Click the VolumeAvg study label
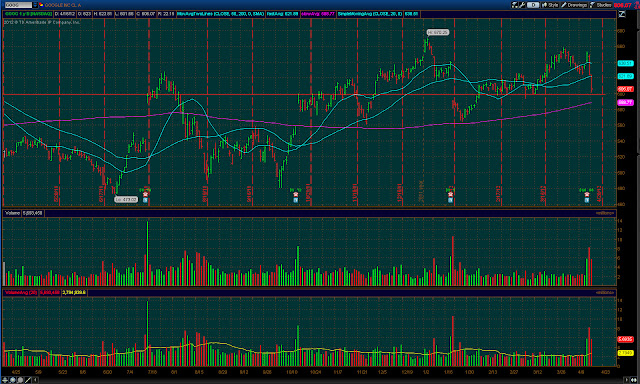Viewport: 640px width, 384px height. click(x=21, y=293)
